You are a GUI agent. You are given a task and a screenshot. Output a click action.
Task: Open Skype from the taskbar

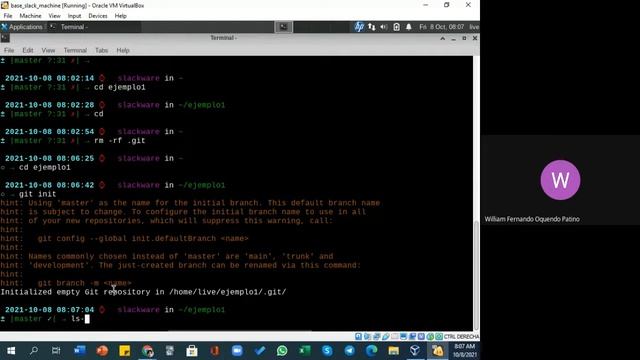point(327,351)
